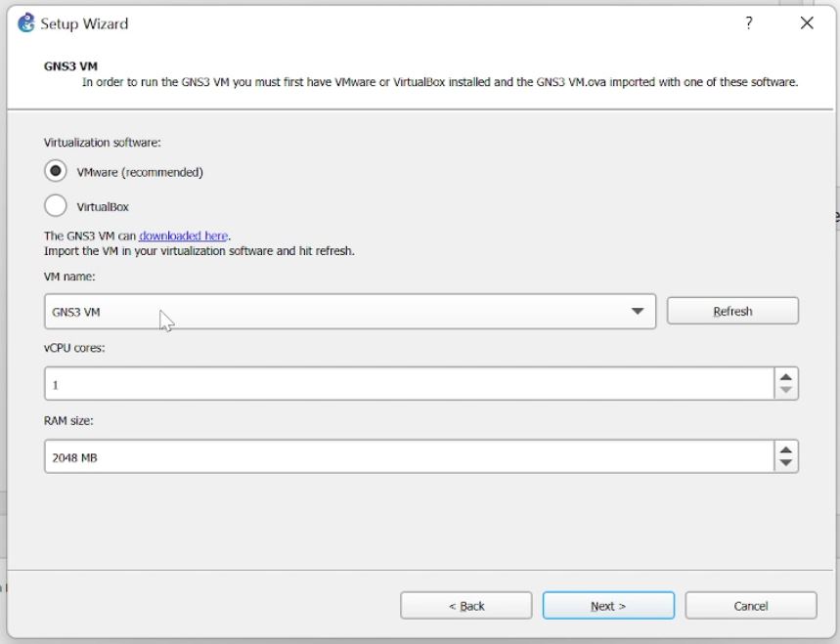Click the 'Virtualization software:' label
The image size is (840, 644).
[103, 143]
